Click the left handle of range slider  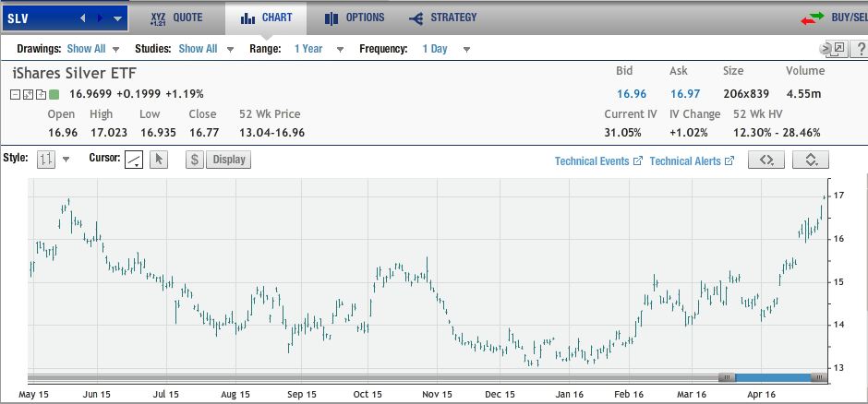point(727,377)
